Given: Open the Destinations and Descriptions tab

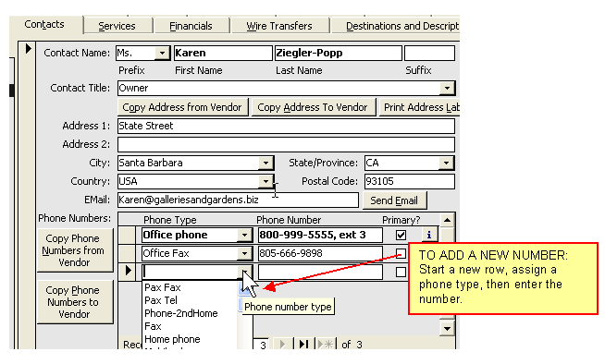Looking at the screenshot, I should pyautogui.click(x=396, y=26).
